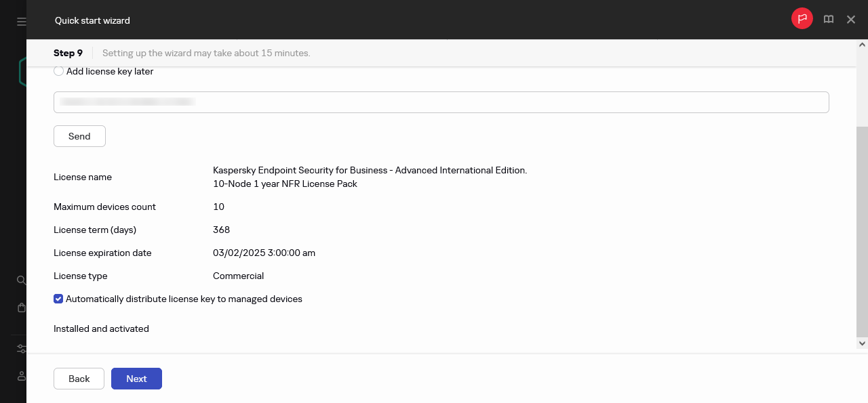Click the search magnifier in sidebar
Screen dimensions: 868x403
21,280
